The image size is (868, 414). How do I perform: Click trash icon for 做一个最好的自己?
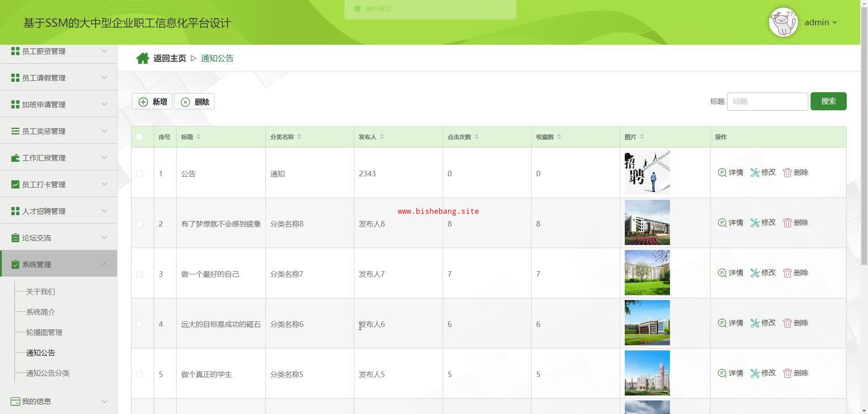[787, 273]
